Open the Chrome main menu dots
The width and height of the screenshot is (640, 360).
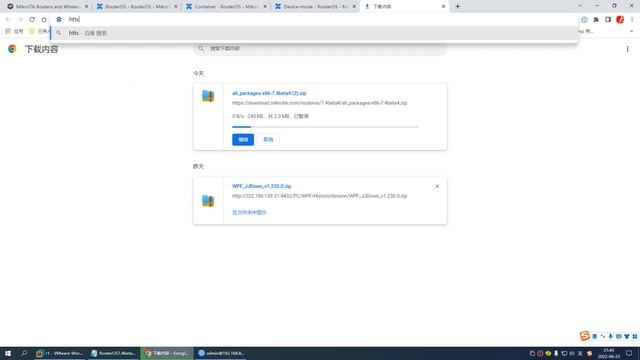click(632, 19)
